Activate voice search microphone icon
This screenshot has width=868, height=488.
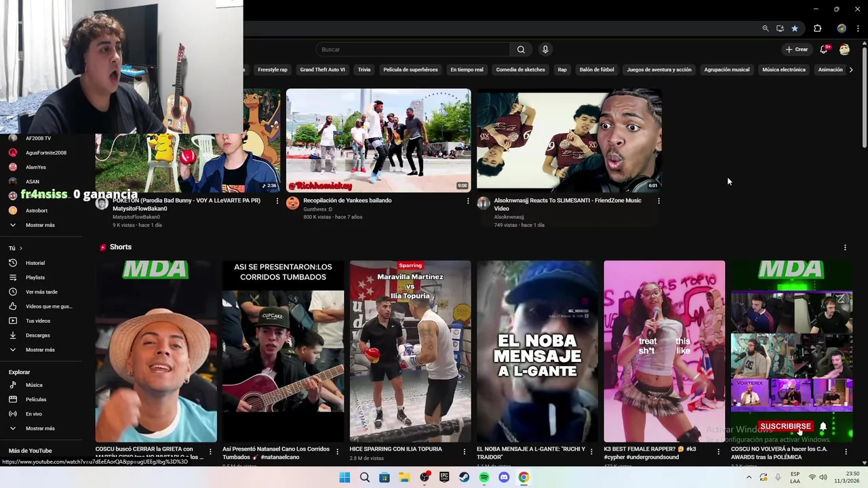(x=545, y=49)
